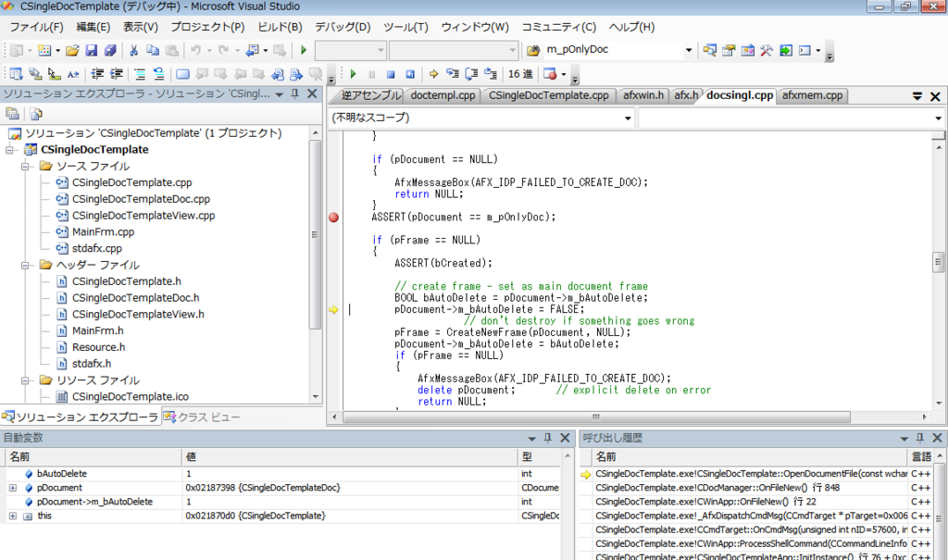The image size is (948, 560).
Task: Click the Find in Files icon beside m_pOnlyDoc
Action: click(x=532, y=50)
